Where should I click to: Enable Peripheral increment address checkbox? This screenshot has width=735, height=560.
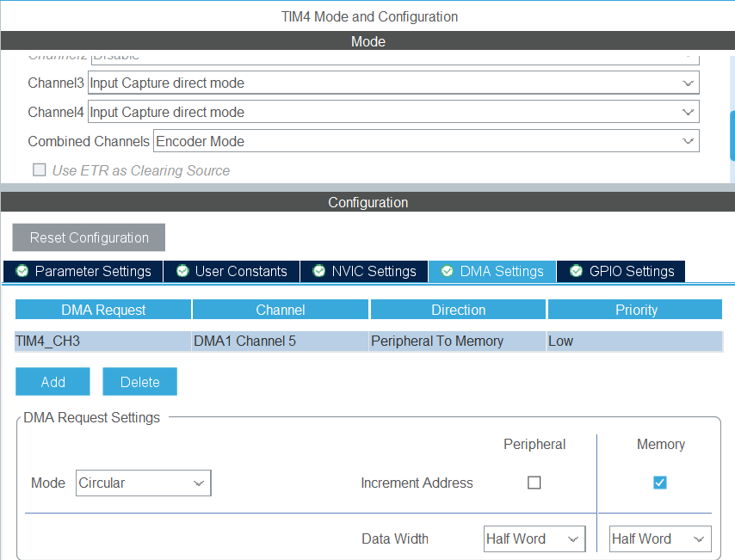(x=534, y=483)
